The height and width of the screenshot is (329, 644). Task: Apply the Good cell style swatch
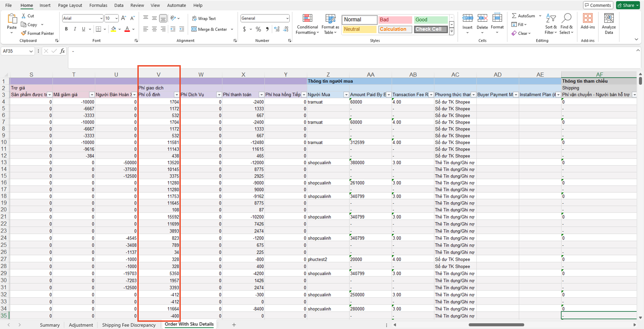click(x=431, y=20)
